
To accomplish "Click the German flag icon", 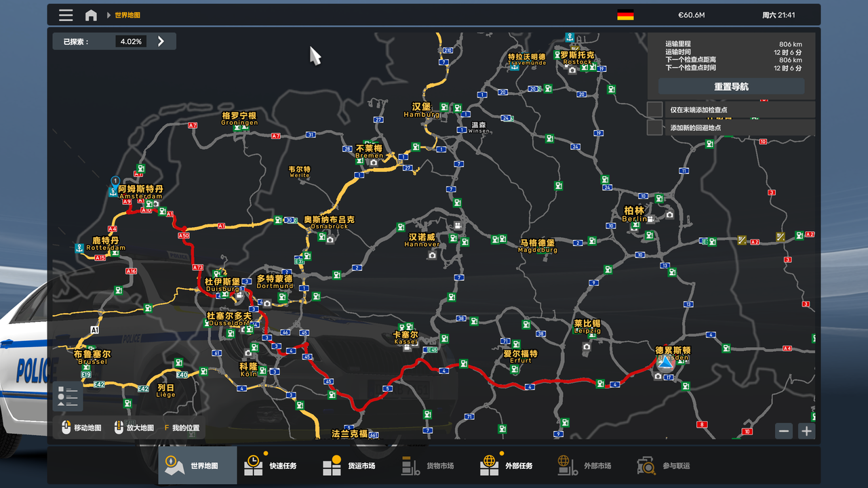I will point(625,15).
